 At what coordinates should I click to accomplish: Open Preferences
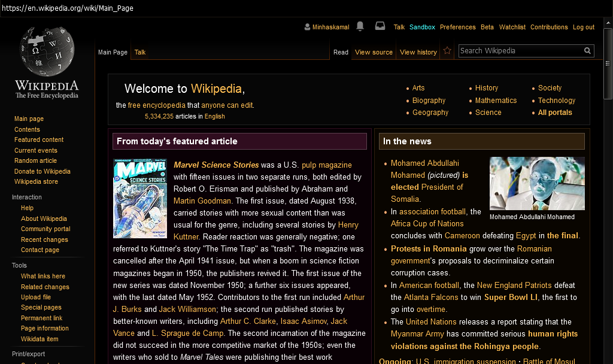(458, 27)
